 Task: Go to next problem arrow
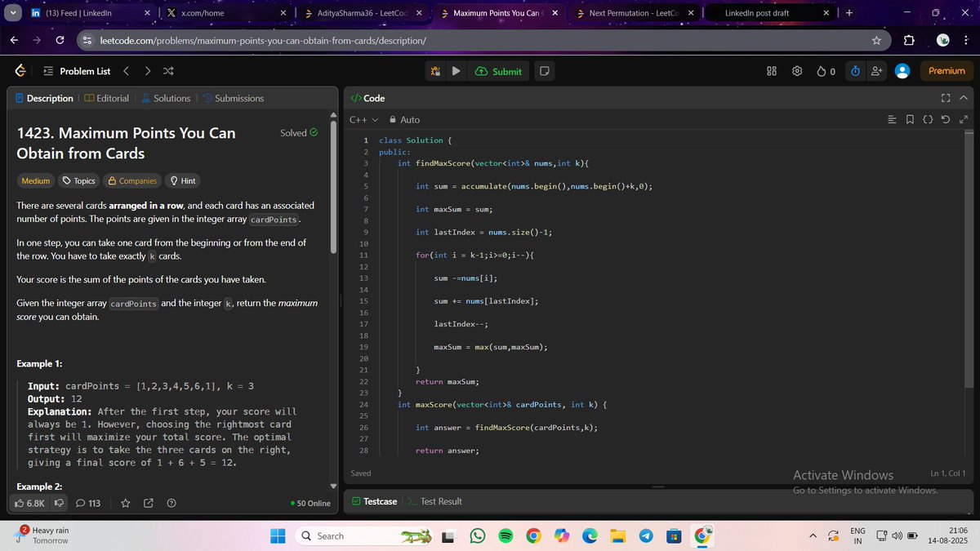[147, 71]
